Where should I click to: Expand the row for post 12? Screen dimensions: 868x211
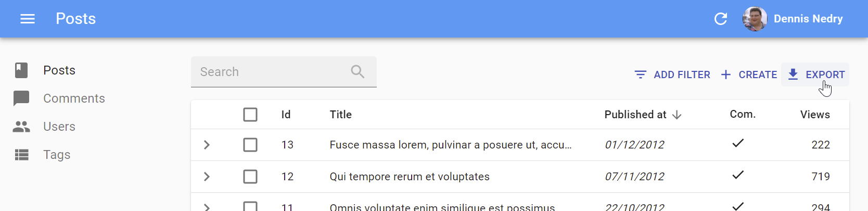pyautogui.click(x=207, y=177)
